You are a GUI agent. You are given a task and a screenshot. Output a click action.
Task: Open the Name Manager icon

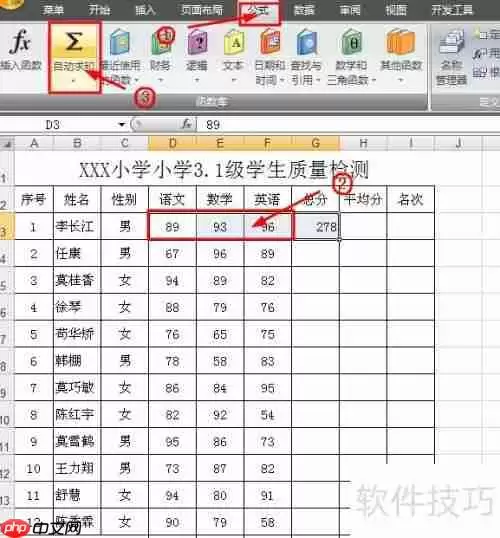(x=451, y=43)
